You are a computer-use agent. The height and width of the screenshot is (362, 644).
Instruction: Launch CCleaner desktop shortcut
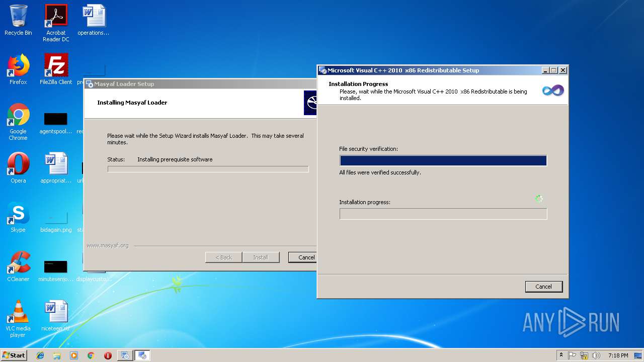[18, 266]
